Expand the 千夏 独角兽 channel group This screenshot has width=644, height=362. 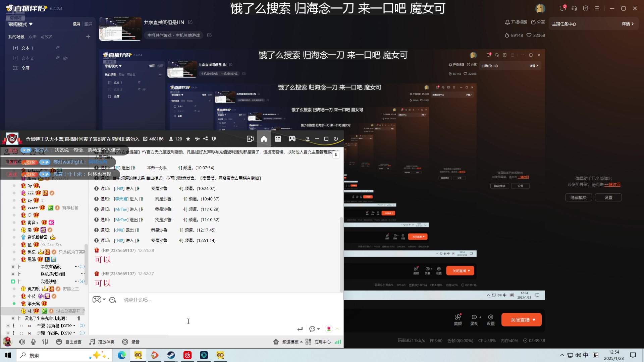point(8,325)
